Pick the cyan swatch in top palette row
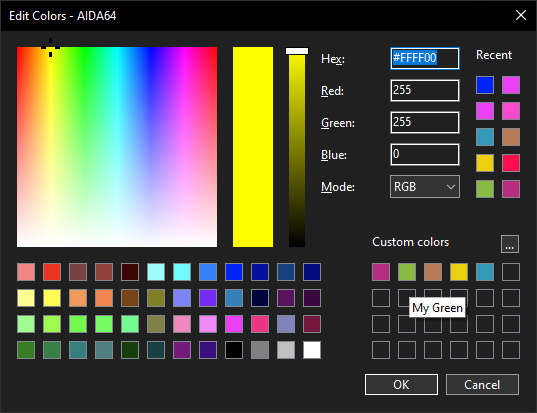The height and width of the screenshot is (413, 537). 182,272
